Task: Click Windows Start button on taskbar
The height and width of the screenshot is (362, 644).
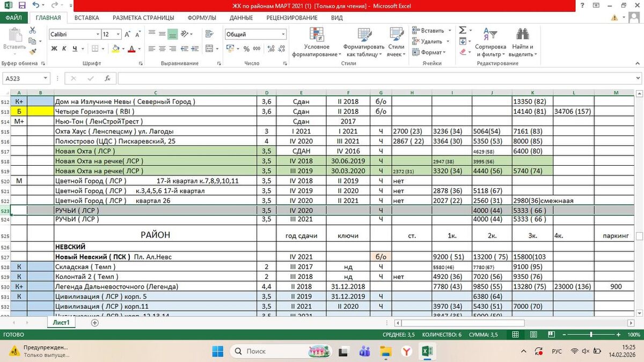Action: pos(218,351)
